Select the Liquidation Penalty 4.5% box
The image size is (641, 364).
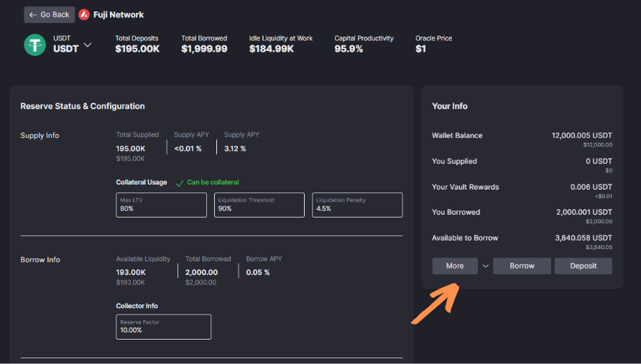(357, 205)
